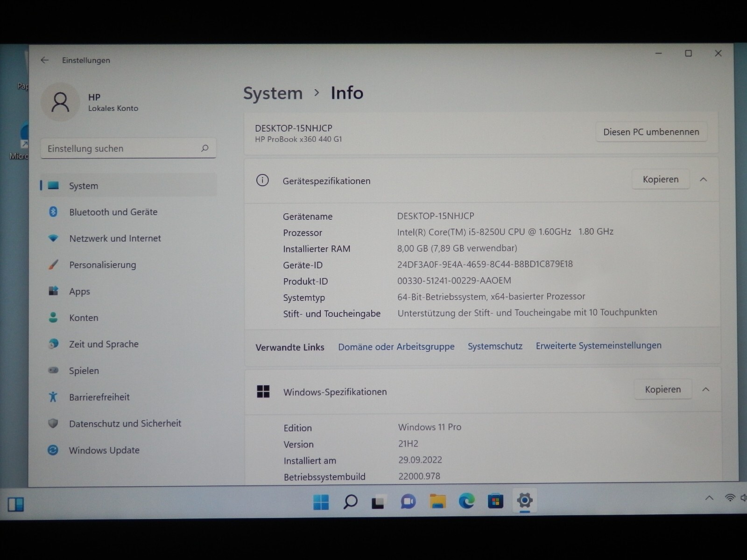Click the Windows 11 Pro edition value
The image size is (747, 560).
coord(430,427)
